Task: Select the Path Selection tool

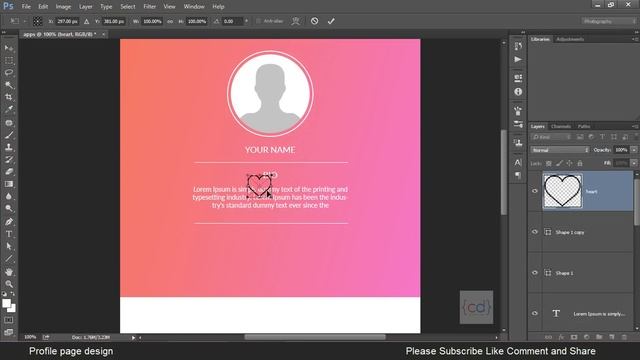Action: pos(9,246)
